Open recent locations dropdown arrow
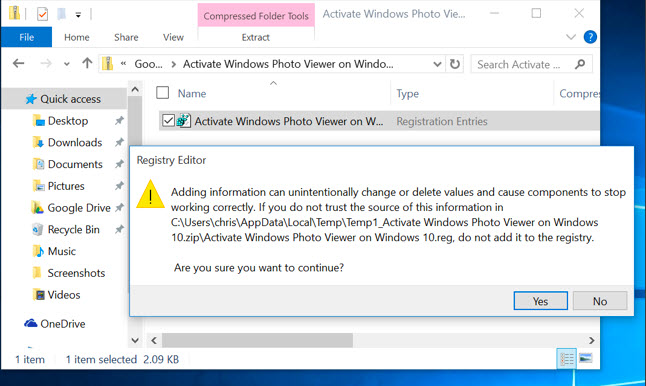646x386 pixels. point(67,64)
